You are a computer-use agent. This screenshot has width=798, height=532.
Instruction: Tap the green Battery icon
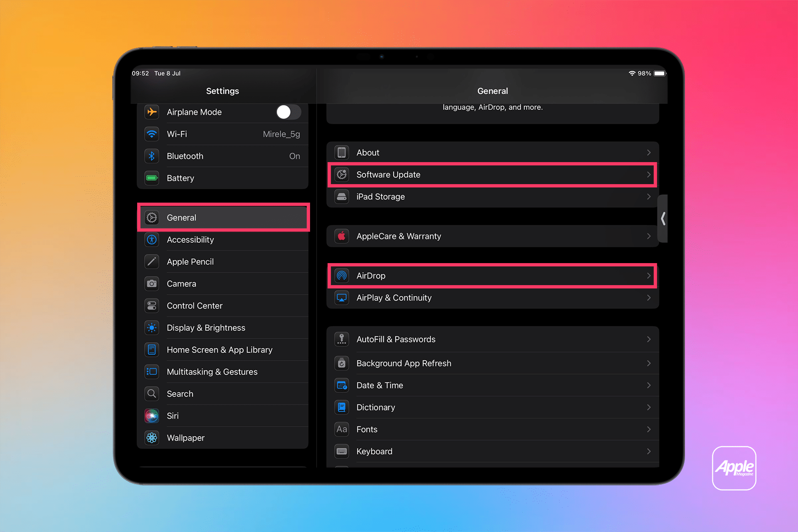pyautogui.click(x=152, y=178)
